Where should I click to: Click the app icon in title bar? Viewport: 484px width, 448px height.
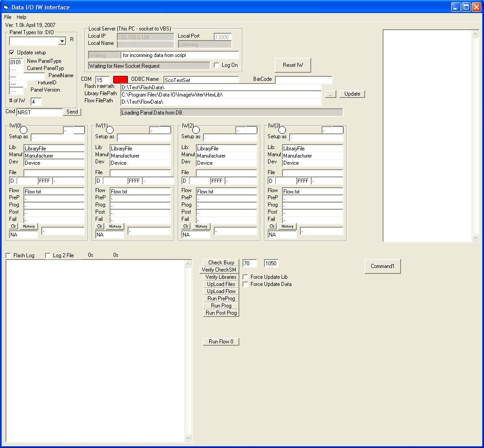coord(6,7)
